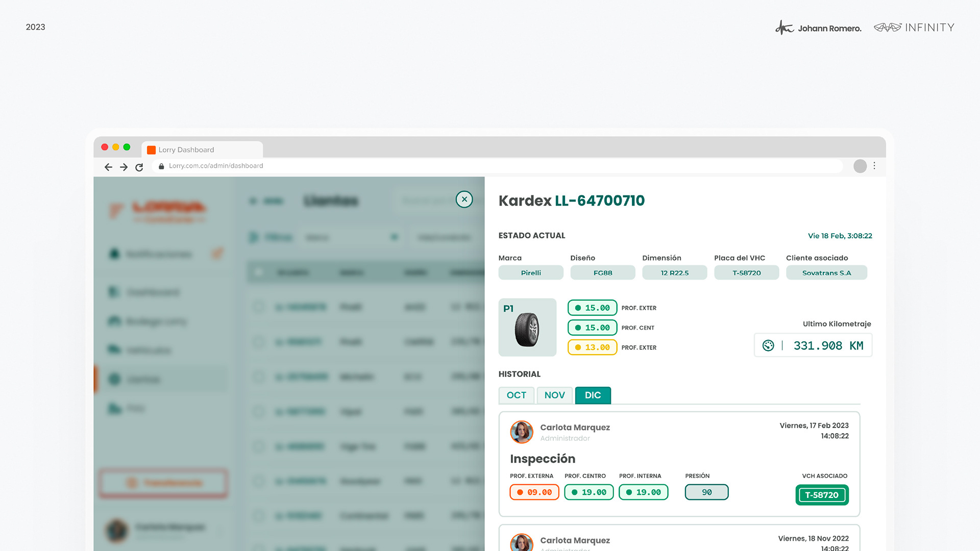The image size is (980, 551).
Task: Click the odometer icon beside kilometraje
Action: pyautogui.click(x=768, y=345)
